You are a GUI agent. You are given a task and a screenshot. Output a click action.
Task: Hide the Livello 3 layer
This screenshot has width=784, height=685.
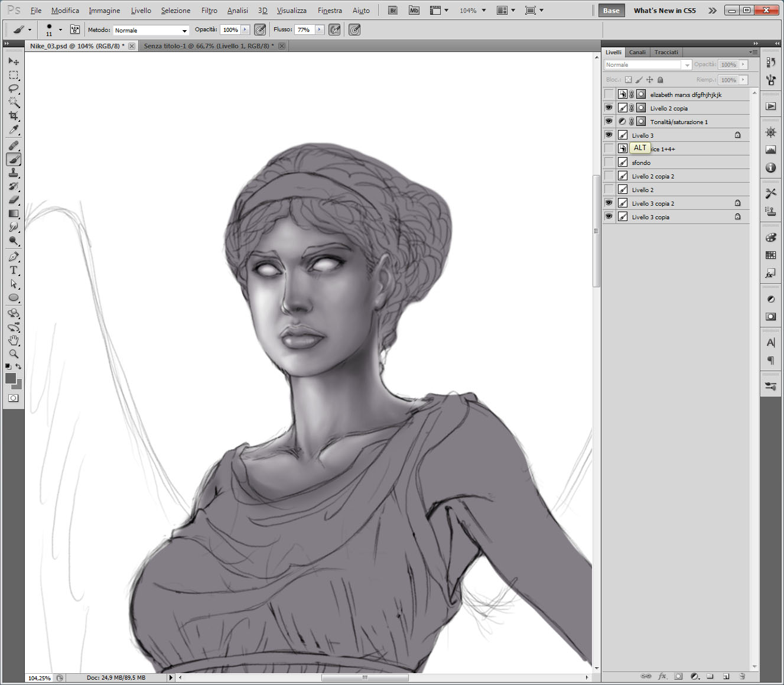(609, 135)
